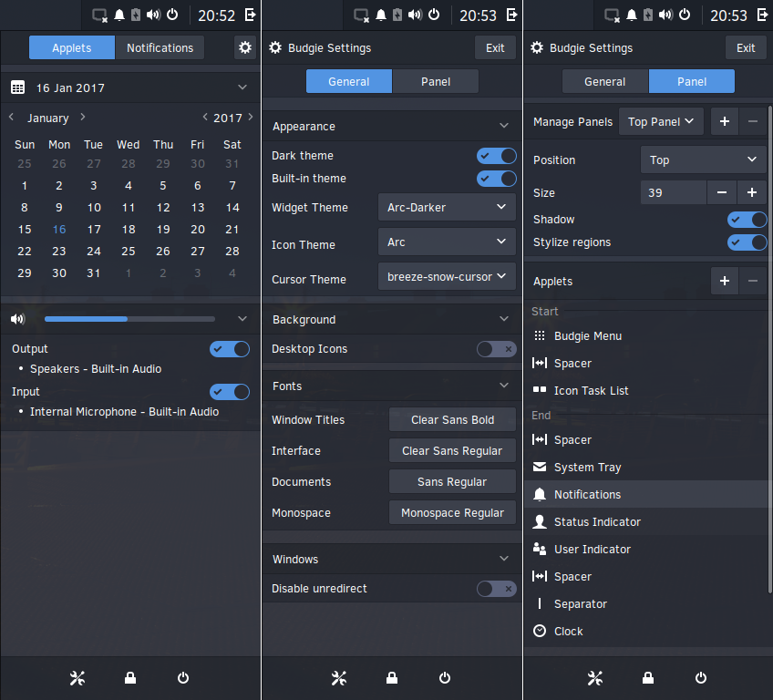Toggle the Dark theme switch
This screenshot has width=773, height=700.
[497, 156]
